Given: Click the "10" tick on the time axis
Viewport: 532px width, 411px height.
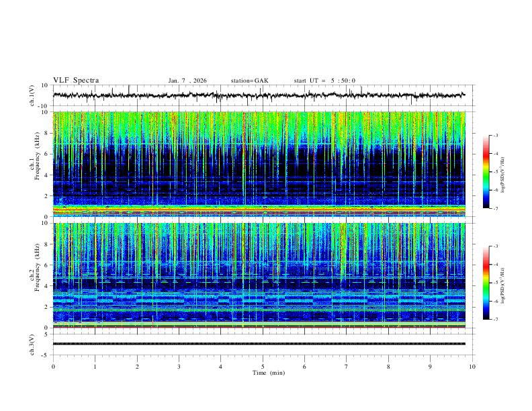Looking at the screenshot, I should pos(472,367).
